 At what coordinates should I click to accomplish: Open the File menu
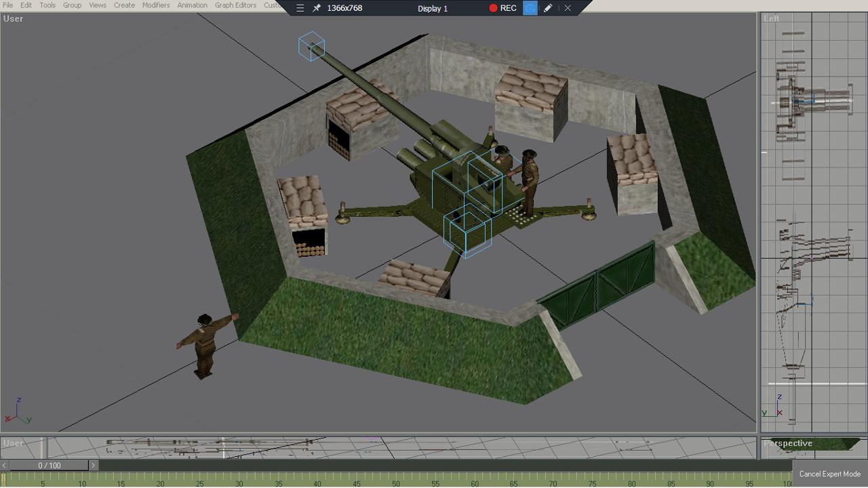click(8, 5)
